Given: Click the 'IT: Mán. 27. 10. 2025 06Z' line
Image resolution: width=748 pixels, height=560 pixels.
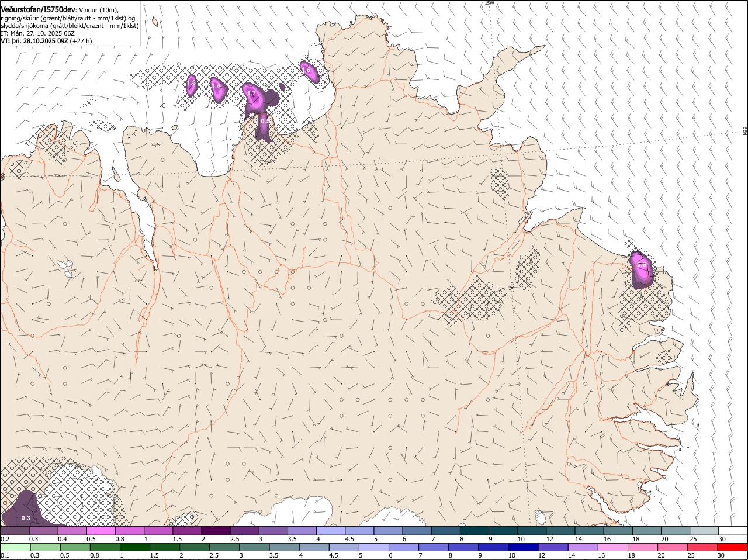Looking at the screenshot, I should 37,34.
